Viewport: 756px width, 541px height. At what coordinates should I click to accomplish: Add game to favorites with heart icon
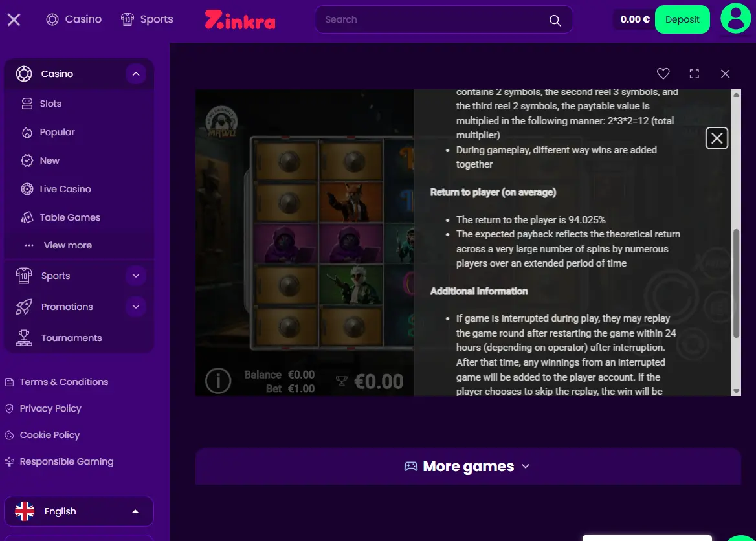pyautogui.click(x=663, y=73)
